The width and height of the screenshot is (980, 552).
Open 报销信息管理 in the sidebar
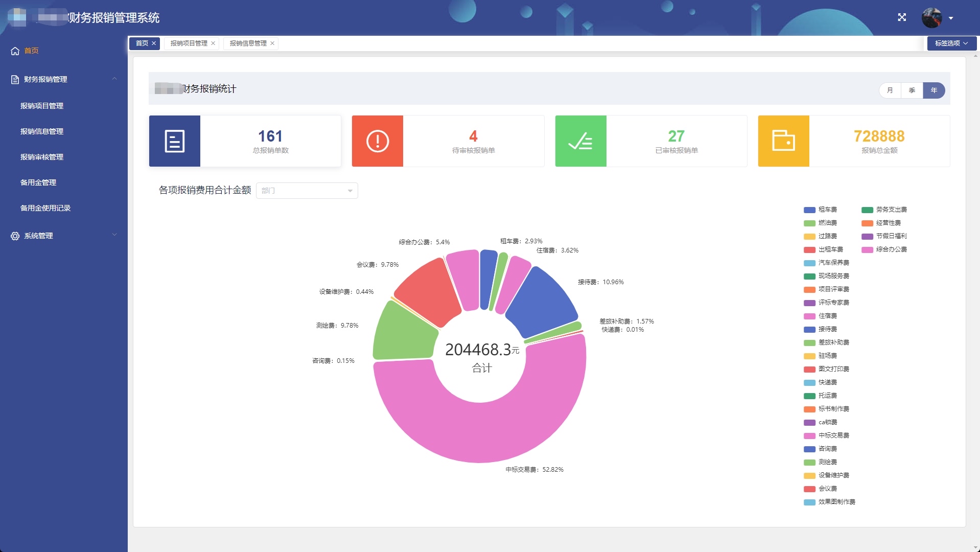42,131
